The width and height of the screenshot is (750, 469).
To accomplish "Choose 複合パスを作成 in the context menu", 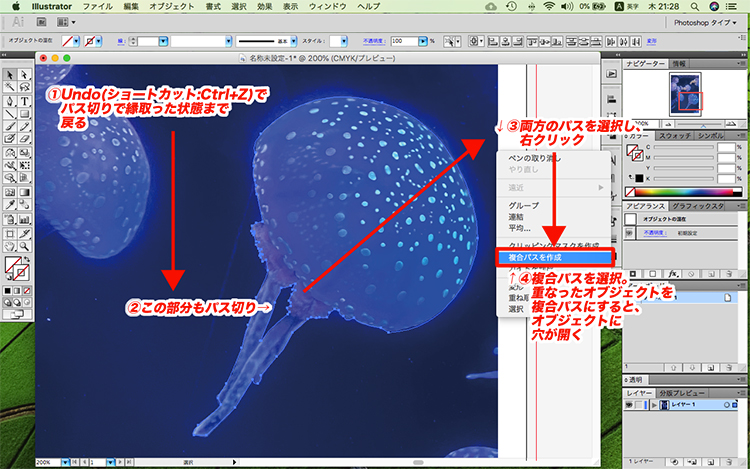I will coord(554,258).
